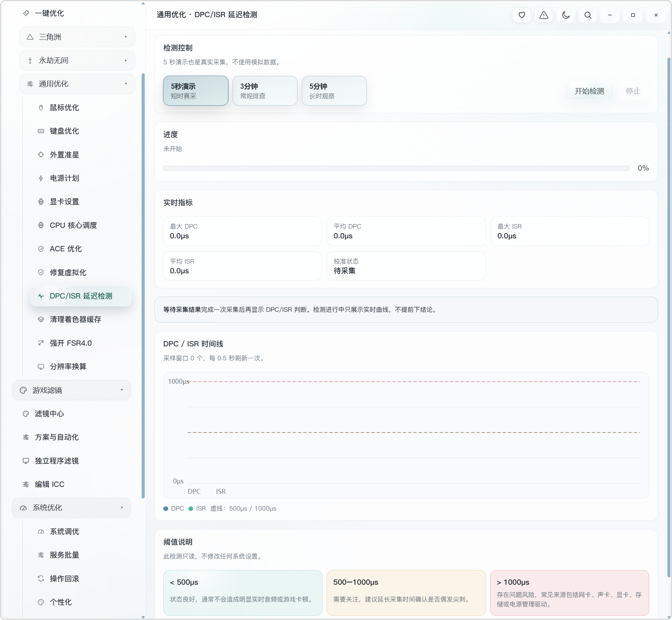The width and height of the screenshot is (672, 620).
Task: Click the chip icon beside 显卡设置
Action: tap(41, 202)
